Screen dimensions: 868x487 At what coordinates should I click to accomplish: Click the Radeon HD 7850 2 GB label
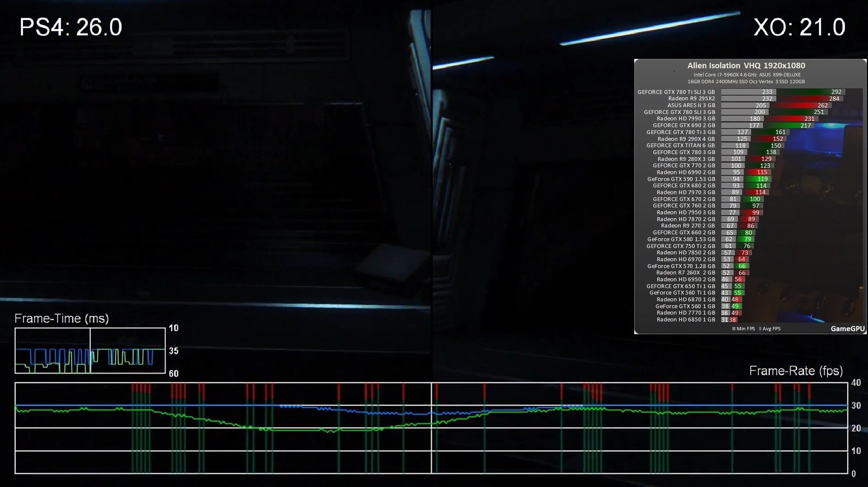686,253
